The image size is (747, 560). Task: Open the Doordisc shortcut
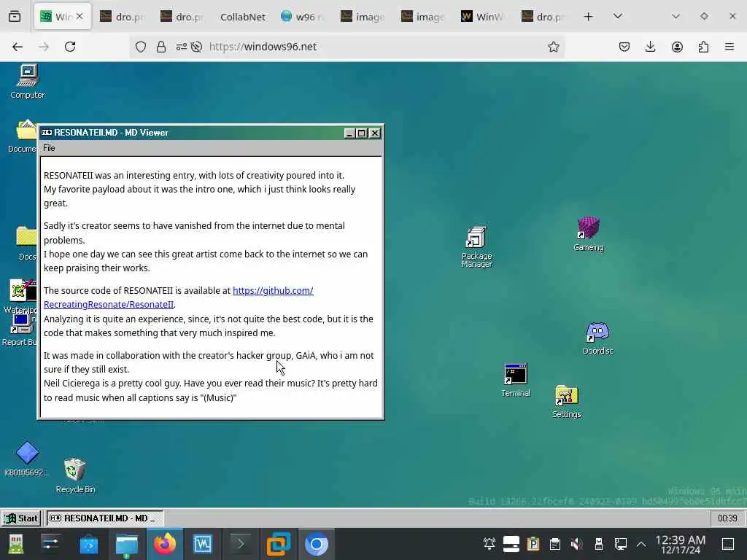pos(598,338)
